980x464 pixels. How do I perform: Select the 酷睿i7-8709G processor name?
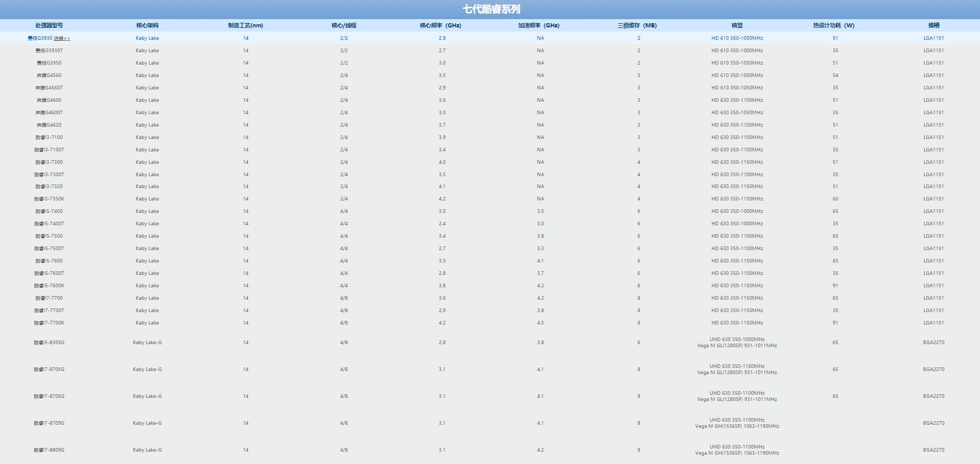click(x=49, y=423)
